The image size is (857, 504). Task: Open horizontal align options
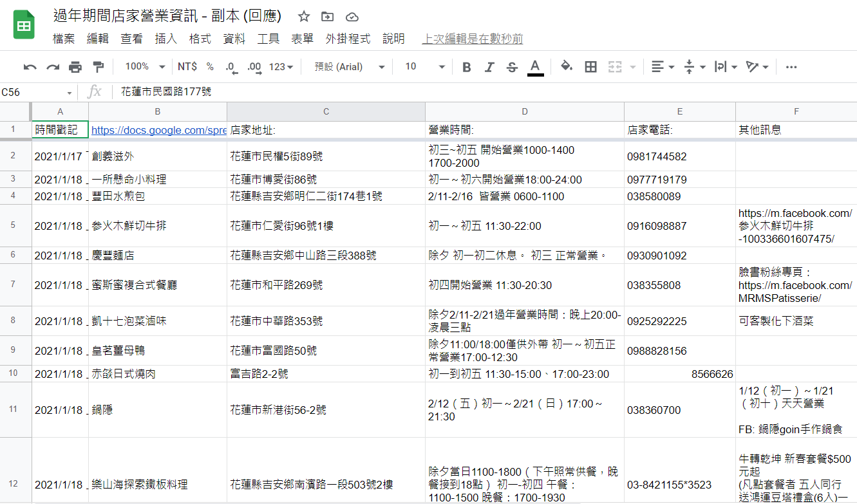[x=662, y=67]
